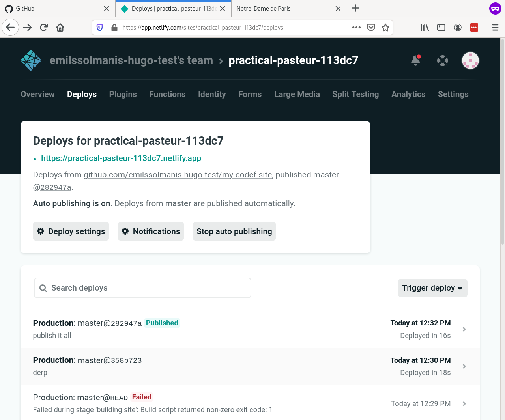The height and width of the screenshot is (420, 505).
Task: Reload the page
Action: 44,28
